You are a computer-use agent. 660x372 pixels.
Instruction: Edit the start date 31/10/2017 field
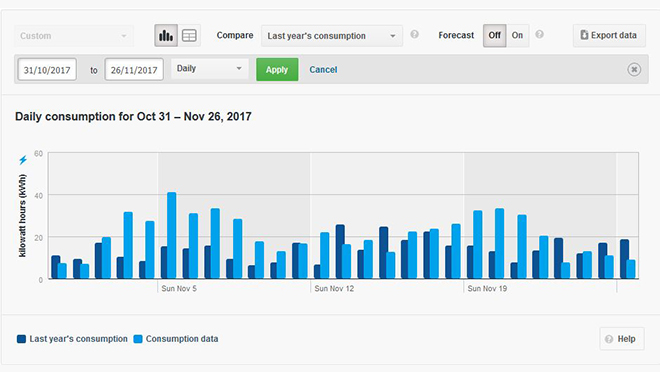tap(47, 70)
